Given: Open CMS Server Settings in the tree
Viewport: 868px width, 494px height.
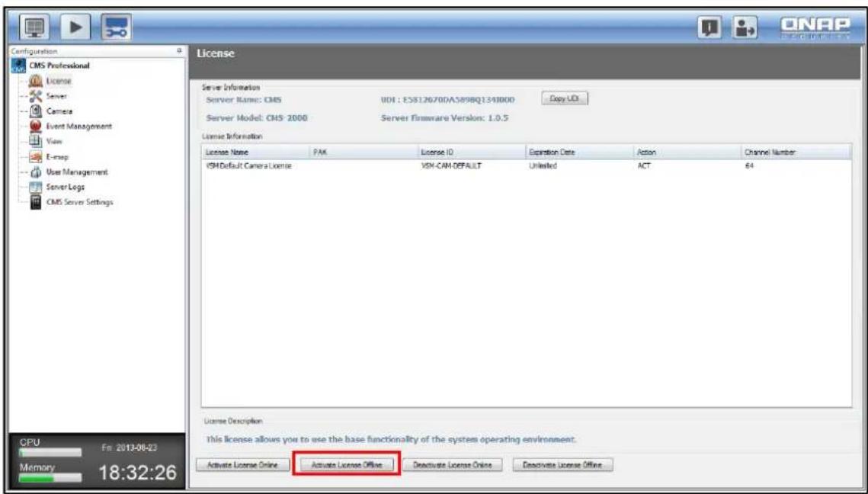Looking at the screenshot, I should point(79,202).
